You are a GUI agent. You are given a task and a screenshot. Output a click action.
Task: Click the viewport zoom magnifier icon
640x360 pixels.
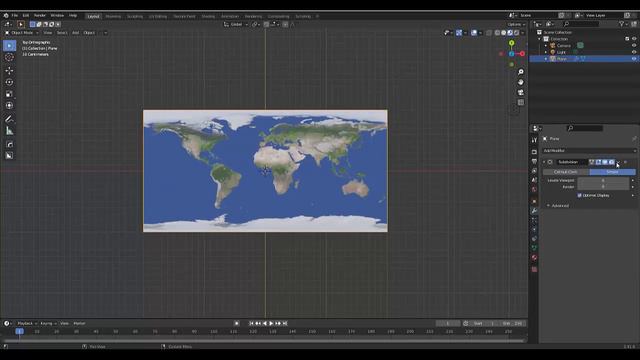[521, 72]
